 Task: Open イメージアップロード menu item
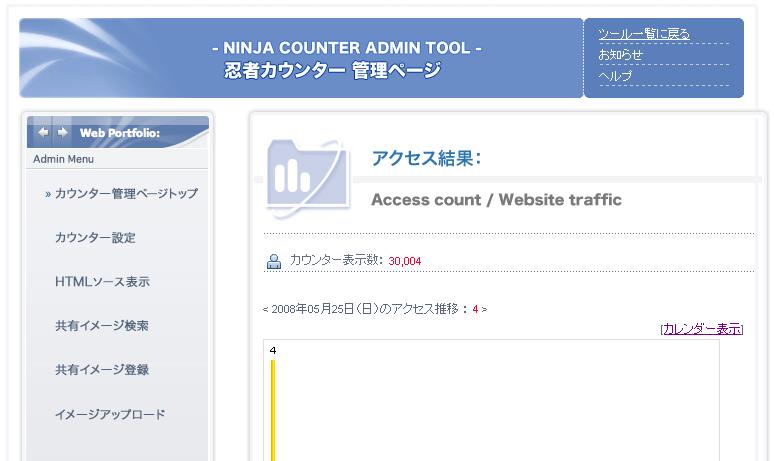point(110,414)
